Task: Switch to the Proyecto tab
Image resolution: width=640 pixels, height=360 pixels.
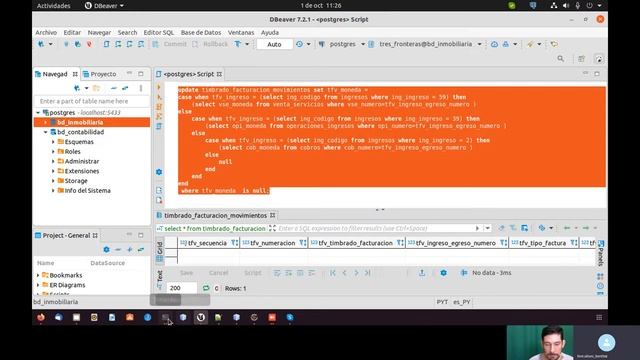Action: click(x=99, y=74)
